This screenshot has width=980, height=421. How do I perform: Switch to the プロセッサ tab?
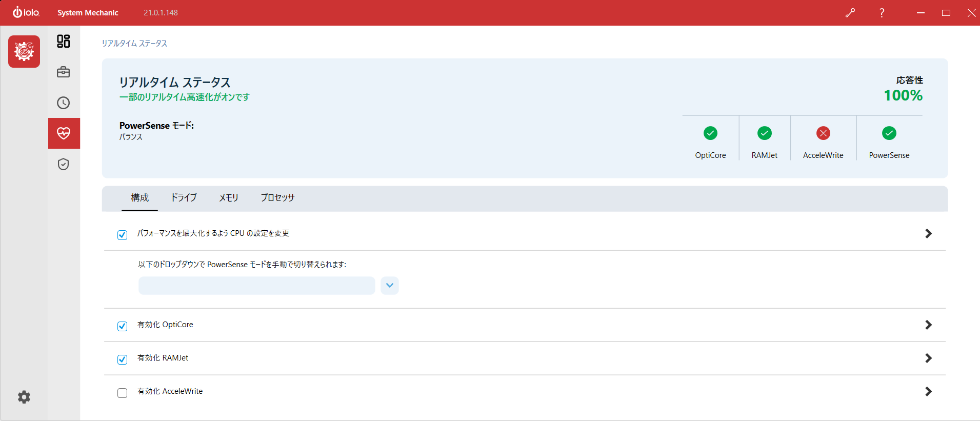(277, 197)
